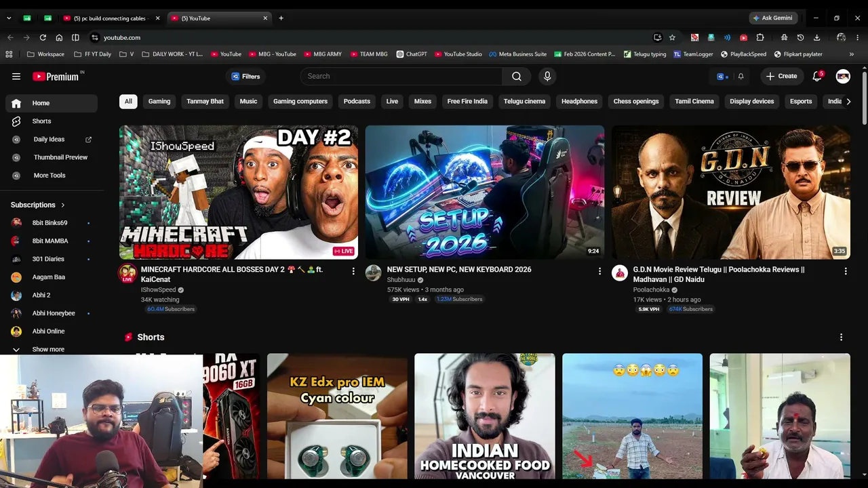Start voice search with the microphone
The height and width of the screenshot is (488, 868).
tap(547, 77)
